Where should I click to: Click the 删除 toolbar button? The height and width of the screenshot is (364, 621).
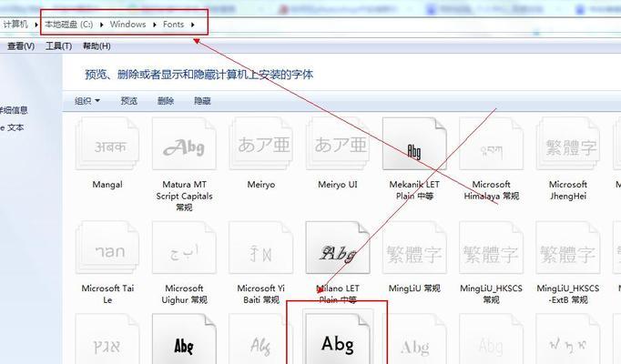click(x=166, y=101)
